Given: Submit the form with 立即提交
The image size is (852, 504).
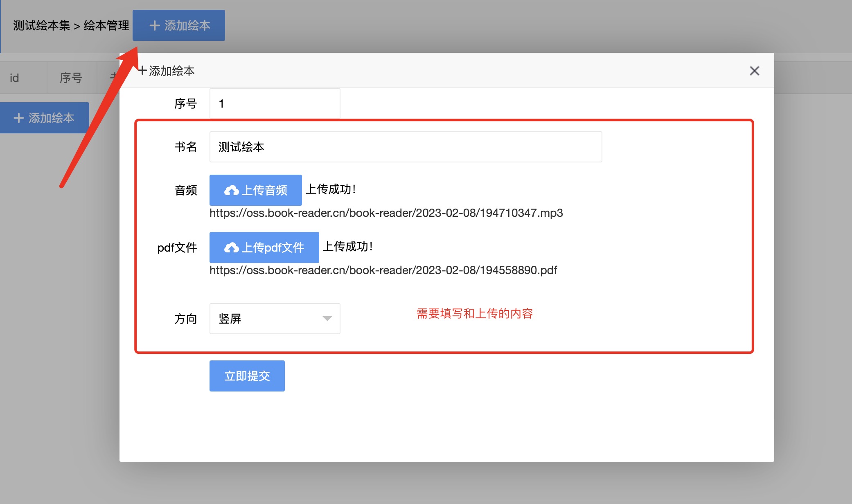Looking at the screenshot, I should tap(247, 376).
